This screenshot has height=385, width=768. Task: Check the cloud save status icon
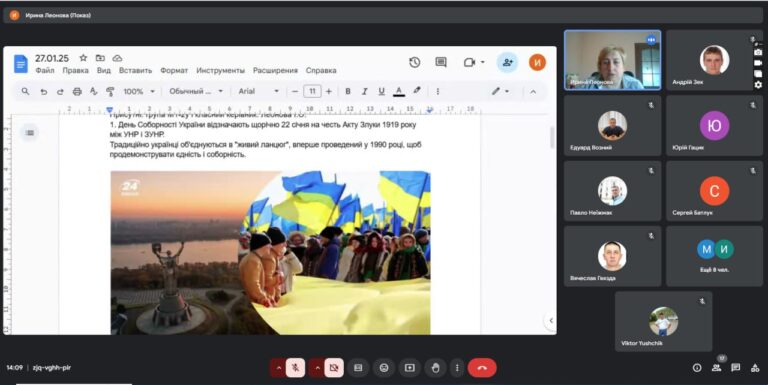tap(117, 58)
